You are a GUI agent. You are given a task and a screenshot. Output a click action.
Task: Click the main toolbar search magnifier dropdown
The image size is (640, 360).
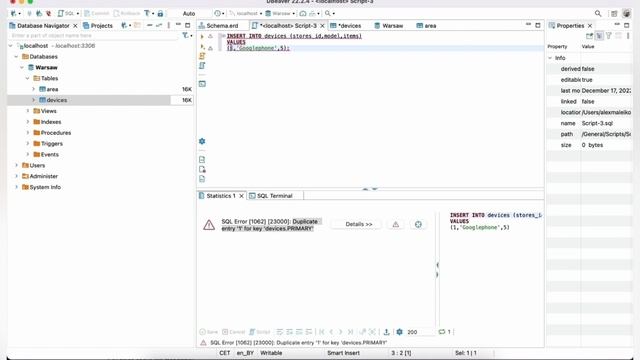tap(329, 13)
